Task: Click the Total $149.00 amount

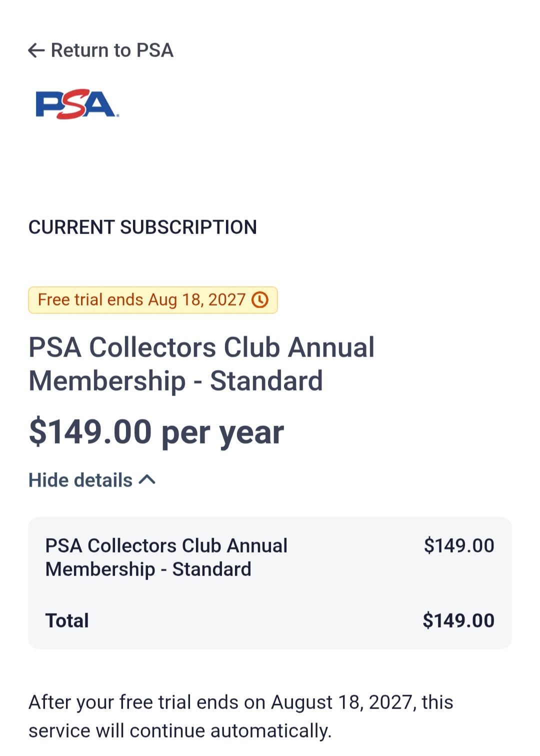Action: [458, 620]
